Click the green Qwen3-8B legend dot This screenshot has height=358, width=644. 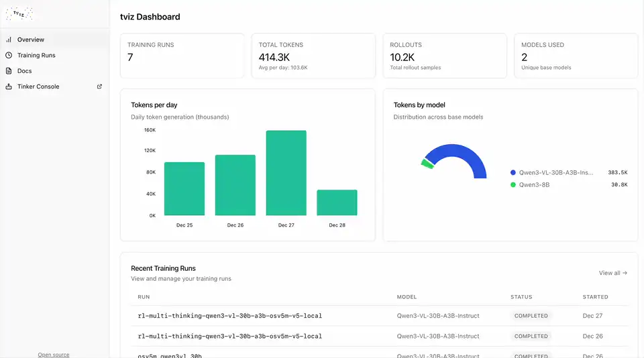[x=513, y=185]
